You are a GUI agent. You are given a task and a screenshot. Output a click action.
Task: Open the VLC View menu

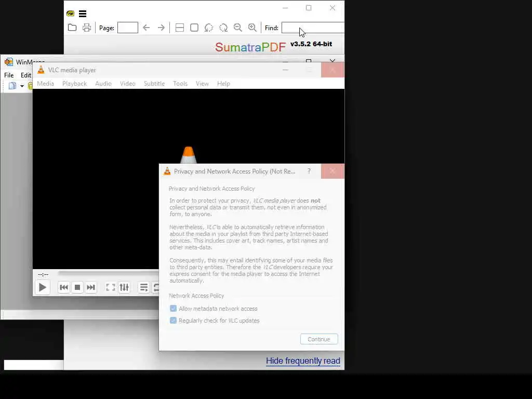[202, 84]
